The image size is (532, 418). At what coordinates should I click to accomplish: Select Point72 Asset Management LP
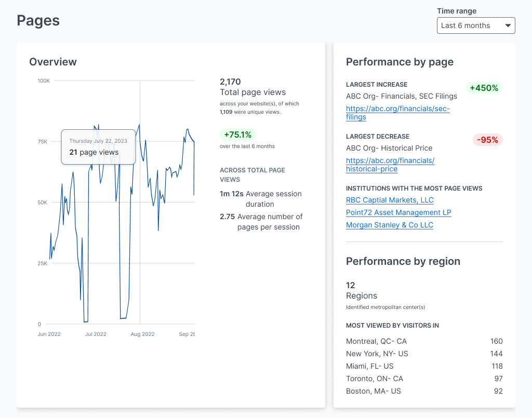click(x=398, y=212)
